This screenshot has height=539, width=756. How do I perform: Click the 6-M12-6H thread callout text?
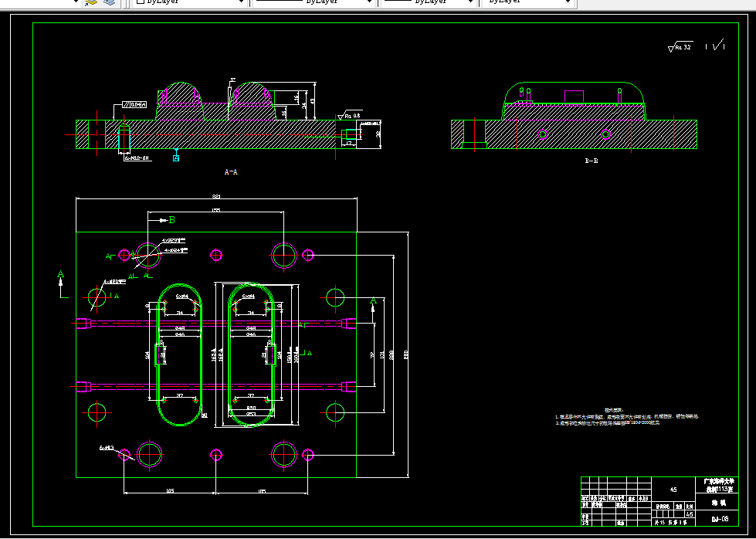(136, 158)
